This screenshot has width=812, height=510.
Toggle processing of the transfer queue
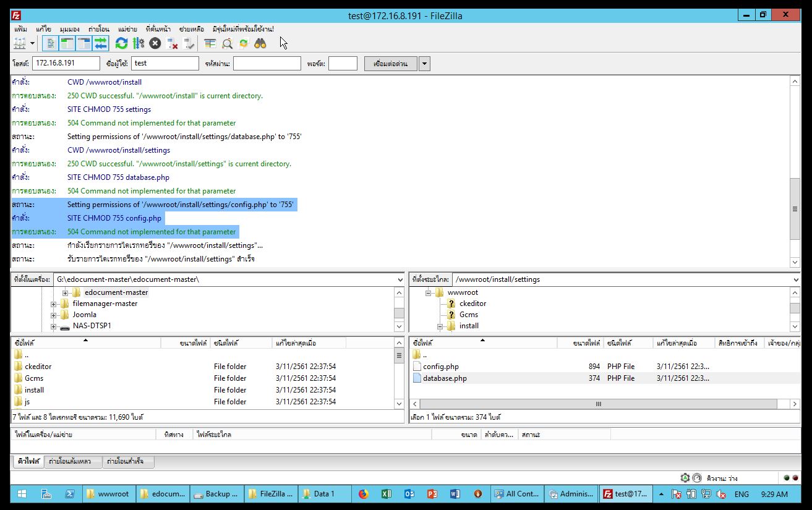click(139, 43)
